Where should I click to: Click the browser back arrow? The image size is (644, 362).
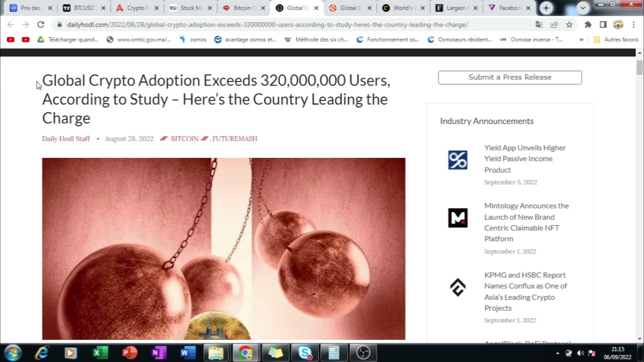(11, 25)
